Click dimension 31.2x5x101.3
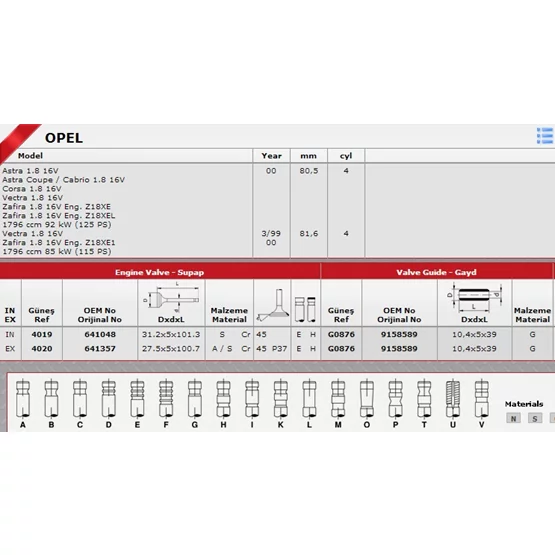Image resolution: width=555 pixels, height=555 pixels. (171, 334)
